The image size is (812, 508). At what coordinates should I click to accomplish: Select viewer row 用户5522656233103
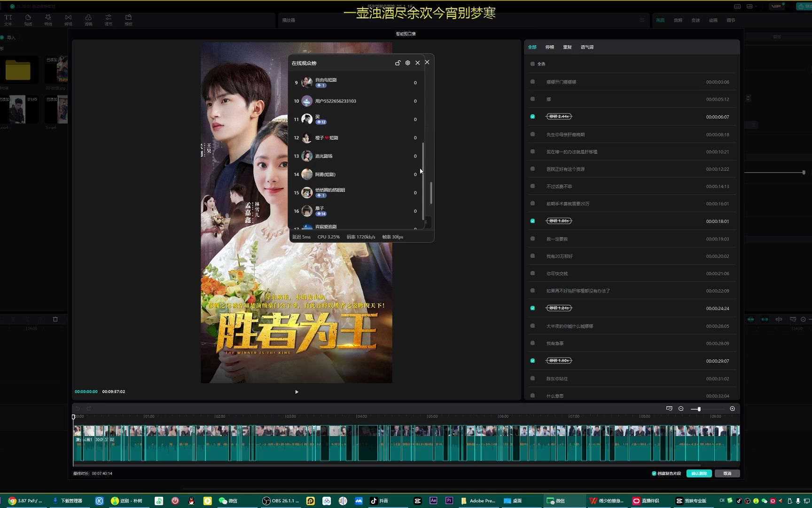pos(356,101)
